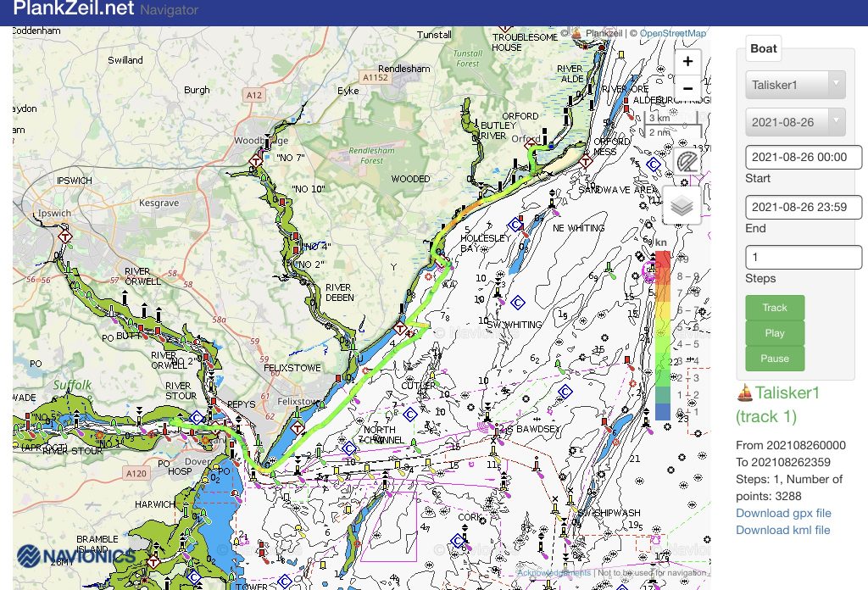Open the map layers switcher
Image resolution: width=868 pixels, height=590 pixels.
point(682,205)
